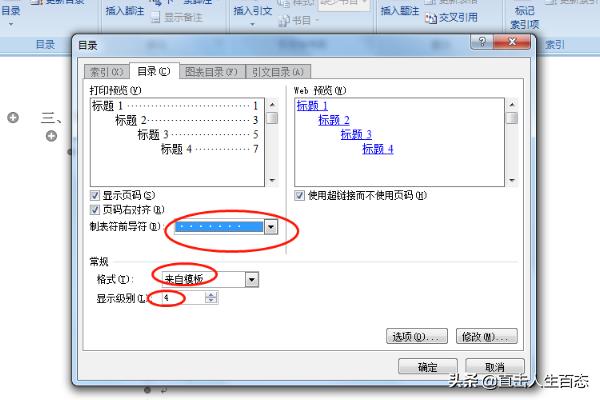Click the 格式 combo box text 来自模板
The height and width of the screenshot is (400, 600).
coord(184,279)
